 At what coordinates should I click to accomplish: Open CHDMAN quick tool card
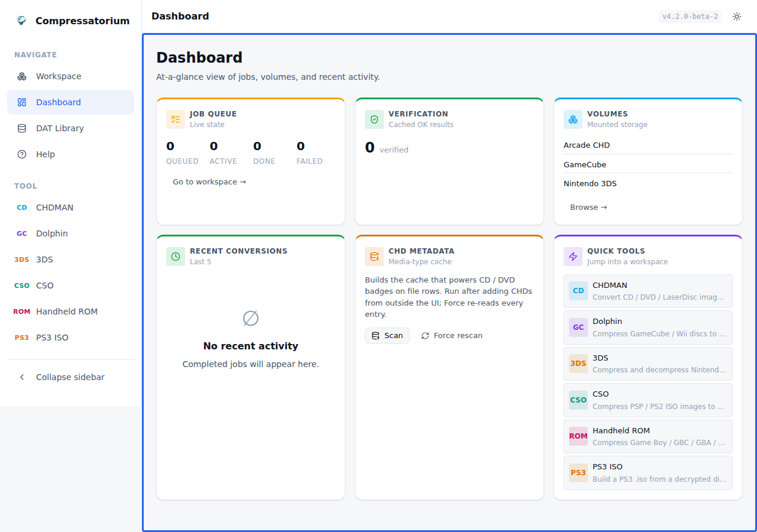click(648, 291)
